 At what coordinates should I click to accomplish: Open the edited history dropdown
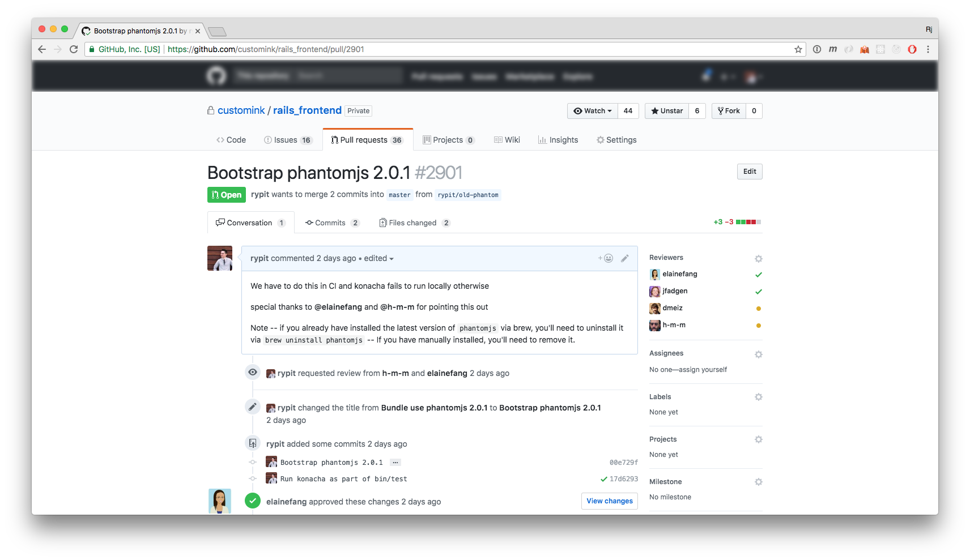pos(378,258)
